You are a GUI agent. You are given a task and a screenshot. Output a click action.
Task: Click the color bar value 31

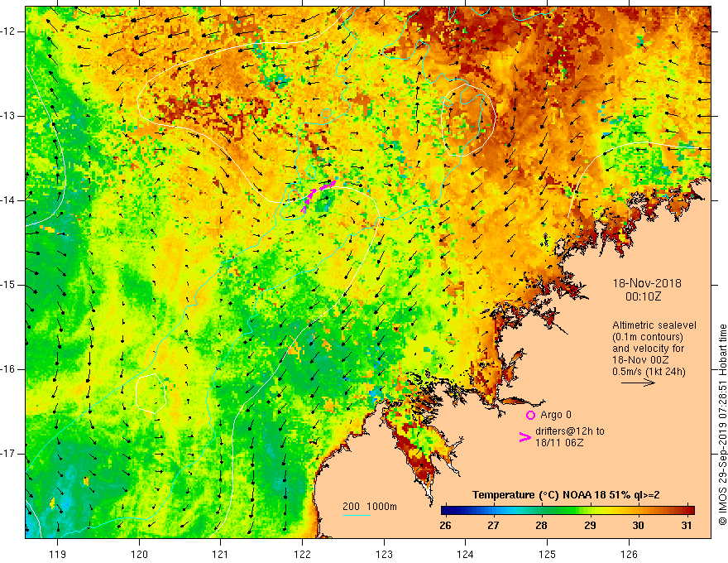pos(687,526)
